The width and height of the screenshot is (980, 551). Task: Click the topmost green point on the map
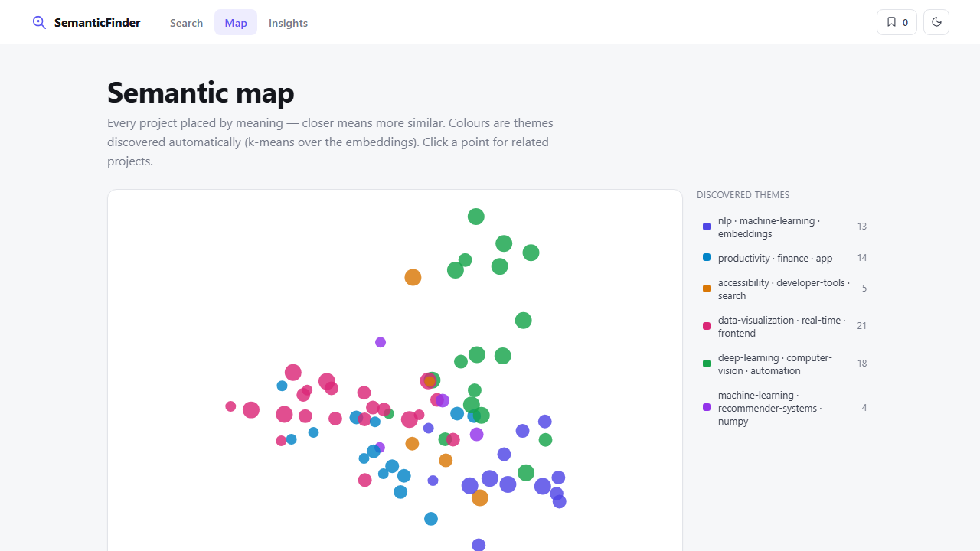tap(476, 217)
